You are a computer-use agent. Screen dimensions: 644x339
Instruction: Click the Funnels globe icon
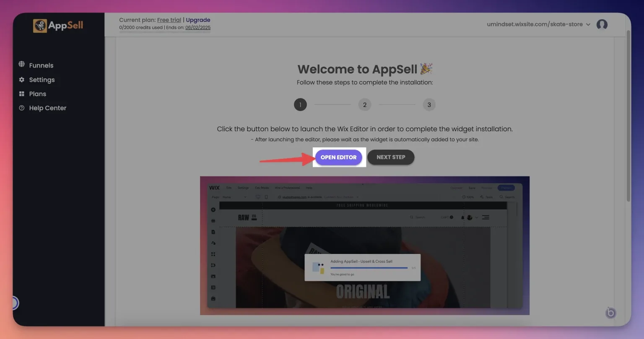[22, 64]
